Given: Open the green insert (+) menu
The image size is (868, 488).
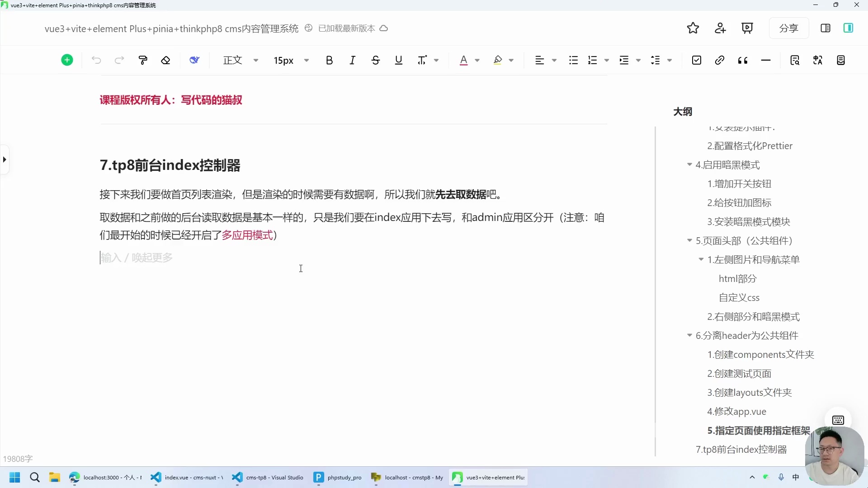Looking at the screenshot, I should (x=67, y=60).
